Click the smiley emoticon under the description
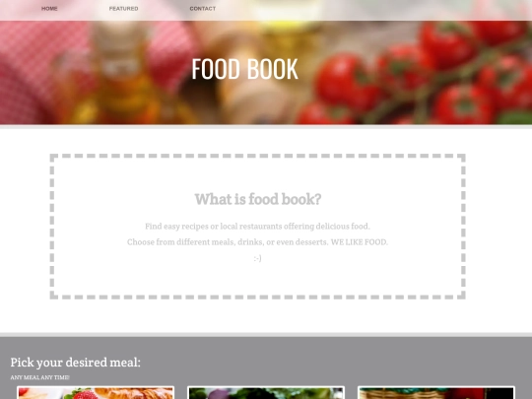The image size is (532, 399). pyautogui.click(x=257, y=258)
